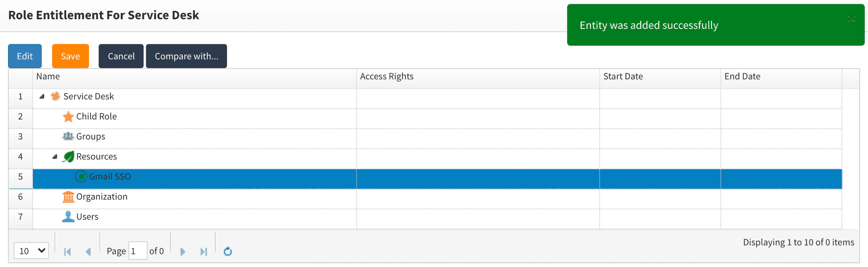
Task: Click the Users person icon
Action: pyautogui.click(x=68, y=217)
